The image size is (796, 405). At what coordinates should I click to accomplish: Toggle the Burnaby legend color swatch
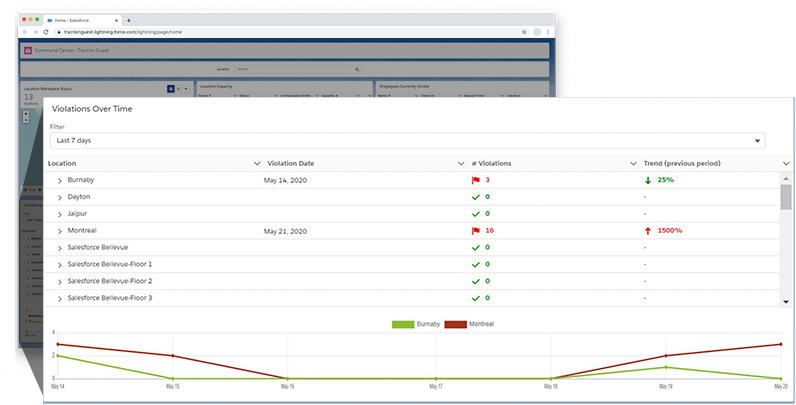click(x=403, y=324)
